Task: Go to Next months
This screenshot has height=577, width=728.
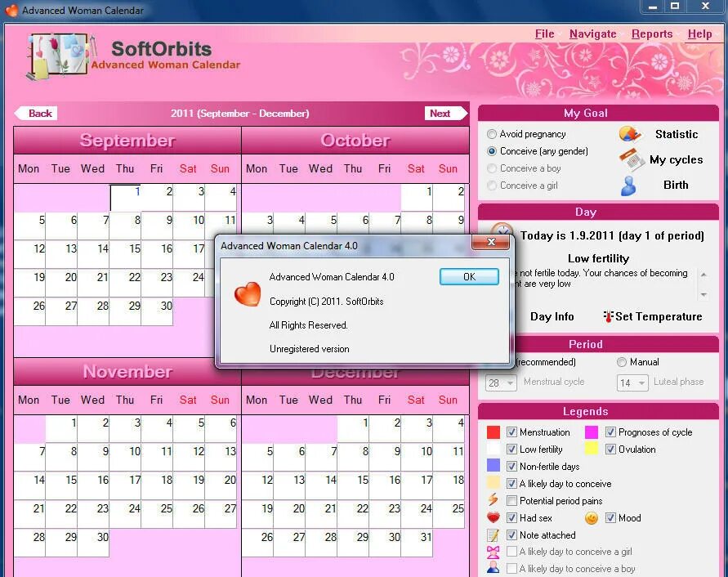Action: (445, 114)
